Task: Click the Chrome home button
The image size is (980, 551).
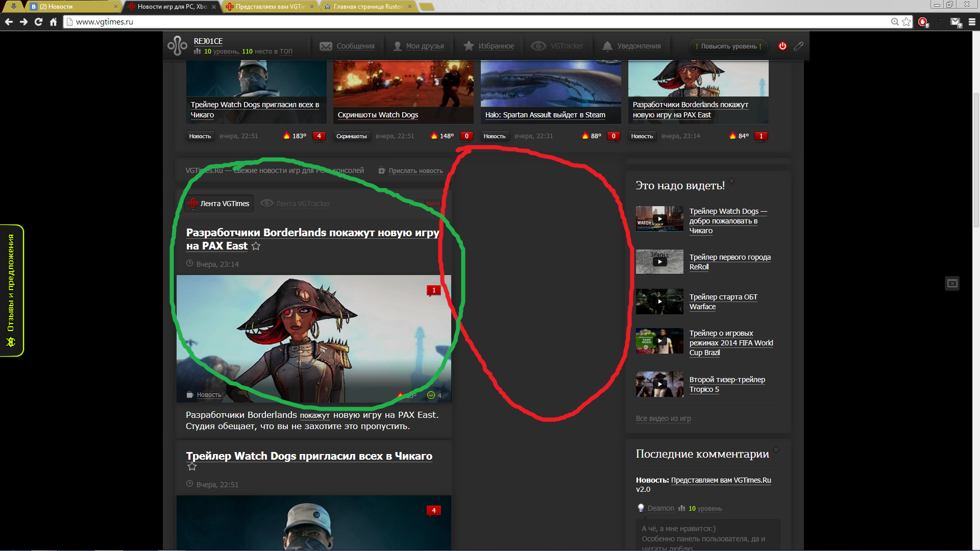Action: pyautogui.click(x=53, y=22)
